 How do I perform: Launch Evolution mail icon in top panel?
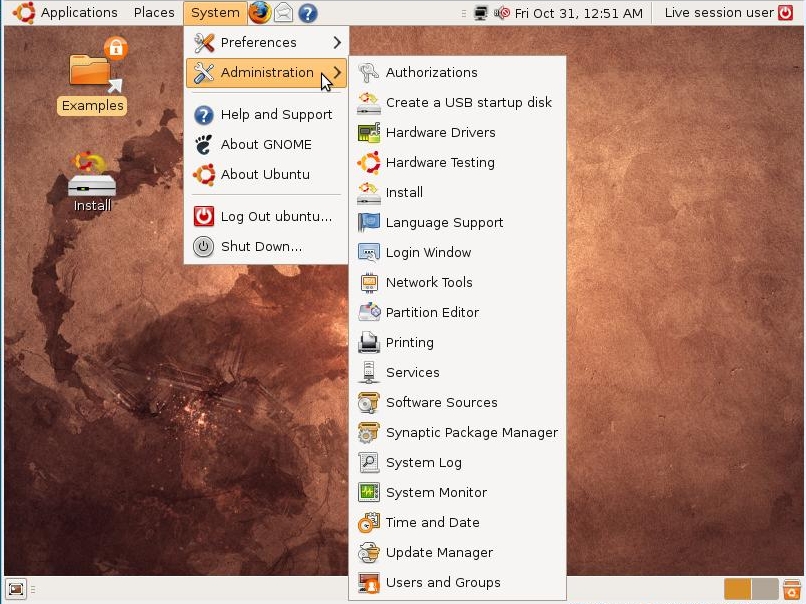283,13
